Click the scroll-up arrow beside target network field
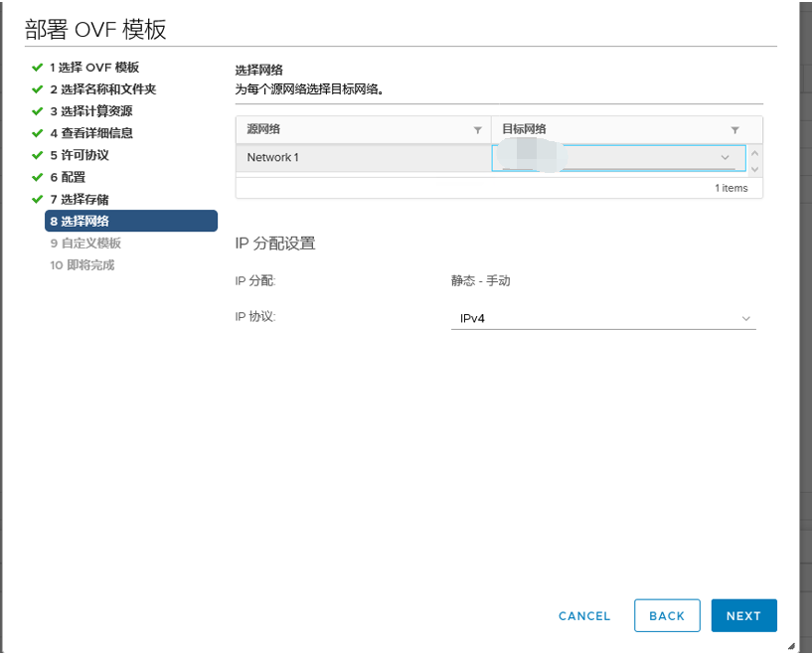This screenshot has height=658, width=812. pyautogui.click(x=754, y=150)
